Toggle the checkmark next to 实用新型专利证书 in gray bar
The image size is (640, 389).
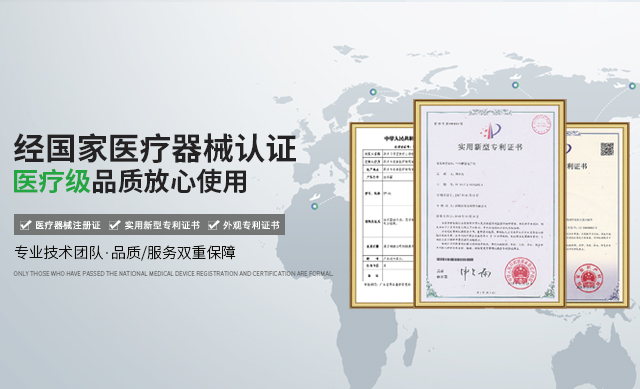coord(114,225)
